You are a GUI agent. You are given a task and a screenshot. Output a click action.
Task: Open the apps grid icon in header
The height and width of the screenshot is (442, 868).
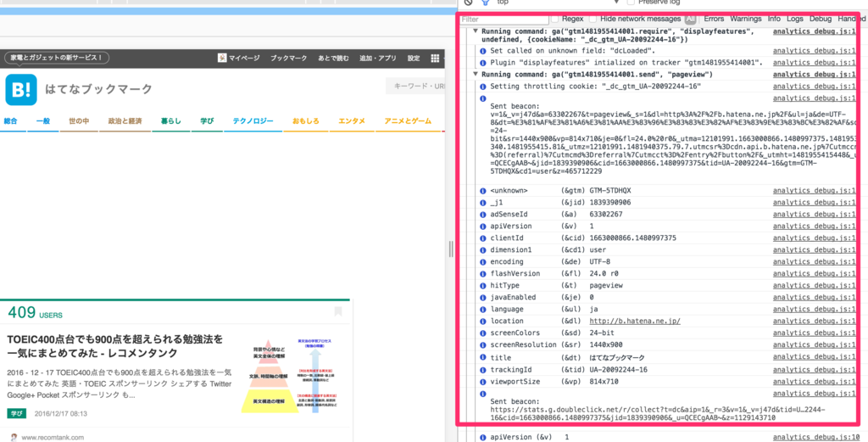click(435, 59)
